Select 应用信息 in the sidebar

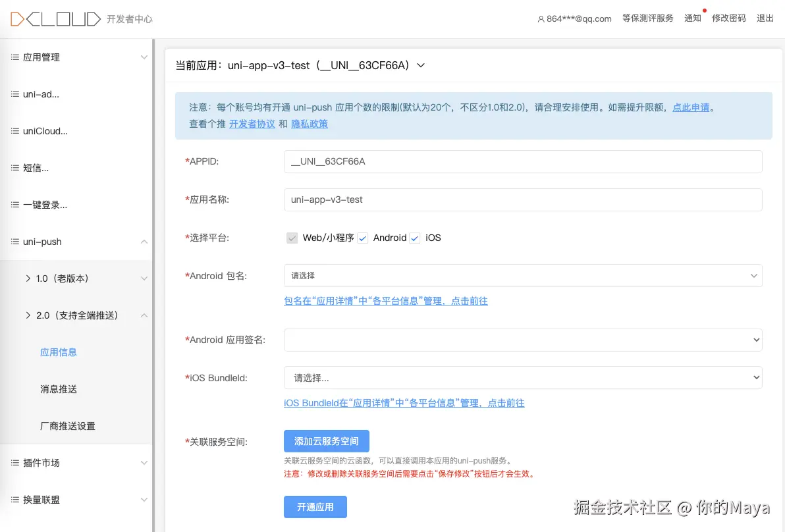(x=59, y=352)
